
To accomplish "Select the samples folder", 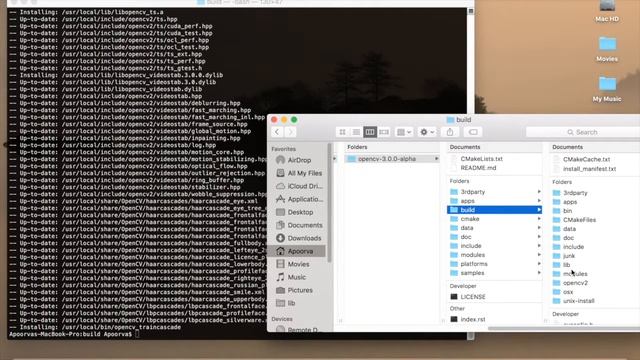I will tap(472, 273).
